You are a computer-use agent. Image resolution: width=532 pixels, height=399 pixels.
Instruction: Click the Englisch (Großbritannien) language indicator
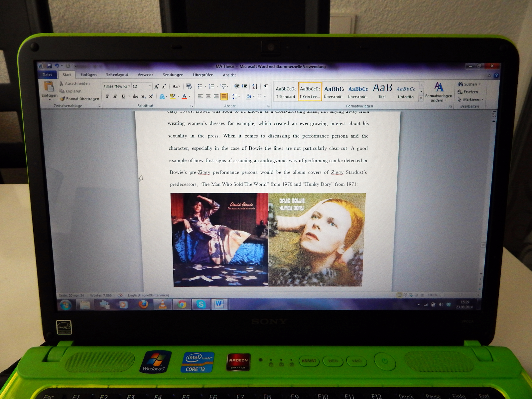click(x=148, y=295)
